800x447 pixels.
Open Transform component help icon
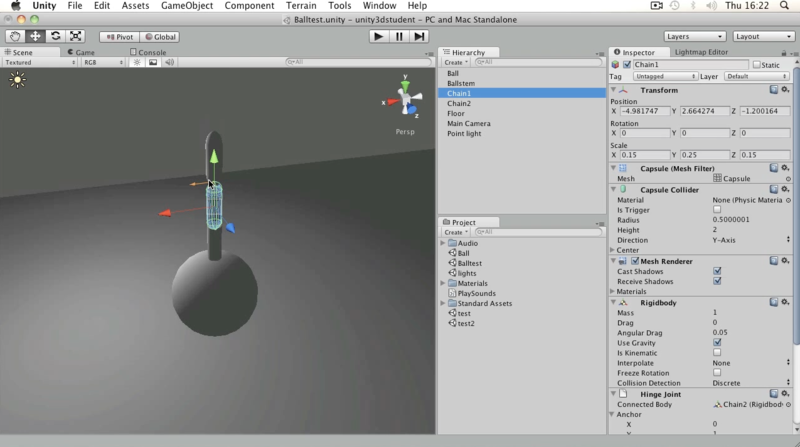(x=774, y=90)
